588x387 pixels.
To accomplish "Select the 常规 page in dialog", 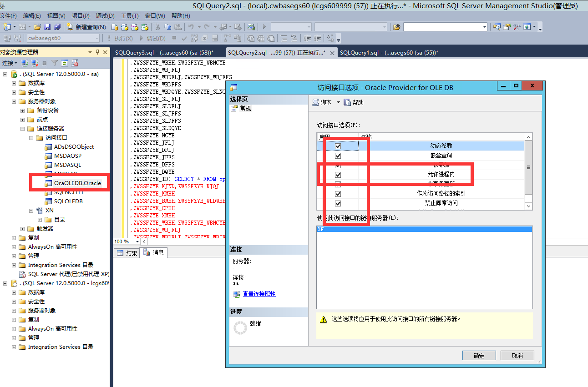I will pos(245,109).
